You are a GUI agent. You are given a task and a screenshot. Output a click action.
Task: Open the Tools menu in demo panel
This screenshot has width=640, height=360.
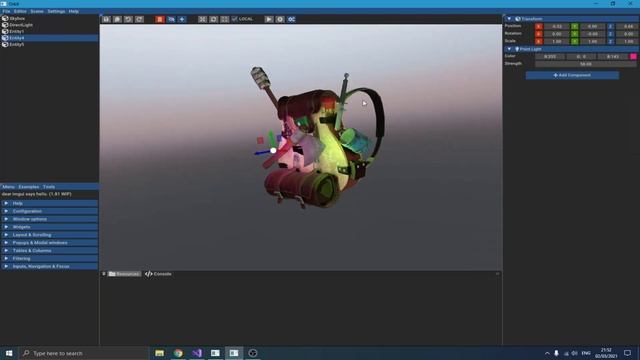49,187
